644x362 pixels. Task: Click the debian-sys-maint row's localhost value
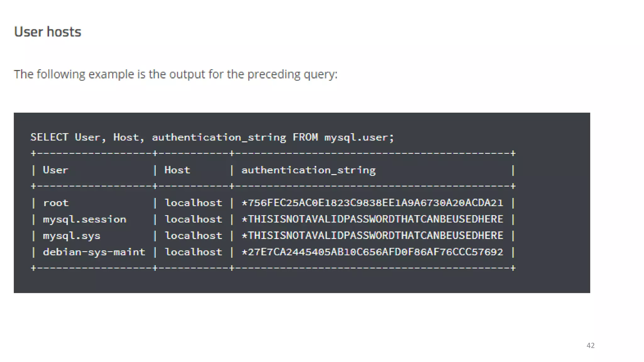(x=193, y=252)
